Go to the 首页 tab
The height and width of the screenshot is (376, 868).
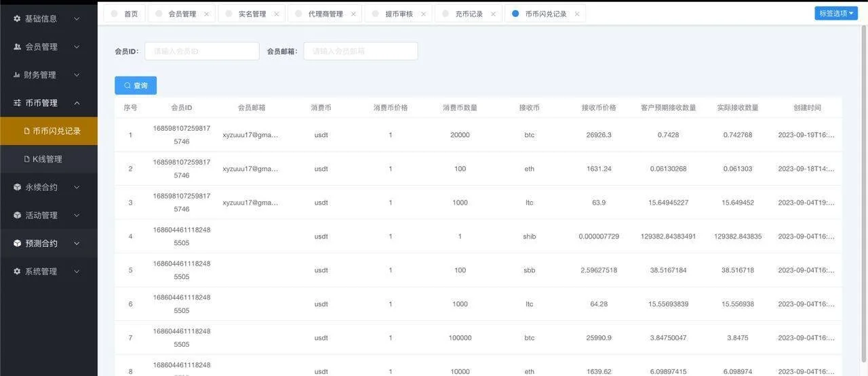coord(130,14)
